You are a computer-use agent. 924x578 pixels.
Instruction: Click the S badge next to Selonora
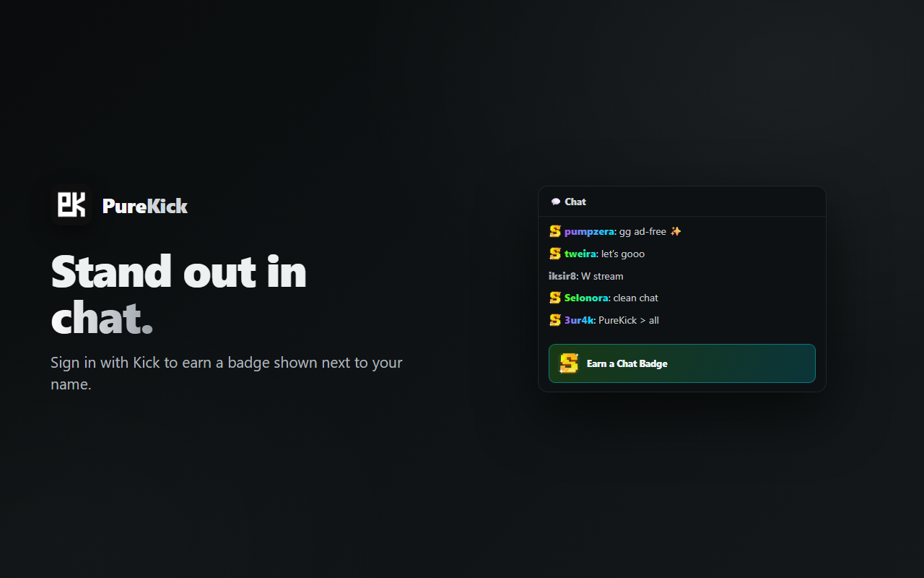pos(555,298)
